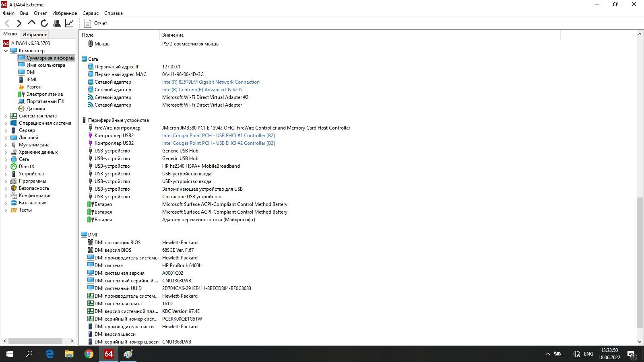This screenshot has width=644, height=362.
Task: Refresh the current page with the Refresh icon
Action: pyautogui.click(x=44, y=23)
